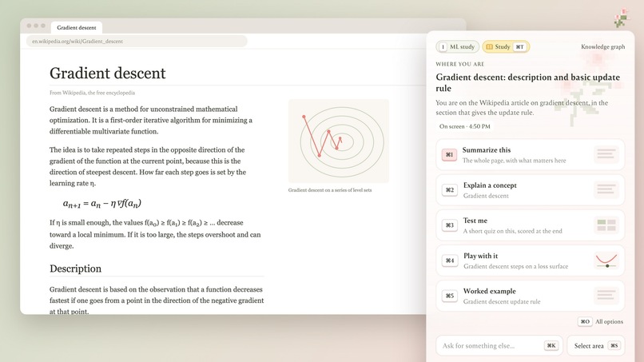The image size is (644, 362).
Task: Start the Test me quiz option
Action: click(531, 225)
